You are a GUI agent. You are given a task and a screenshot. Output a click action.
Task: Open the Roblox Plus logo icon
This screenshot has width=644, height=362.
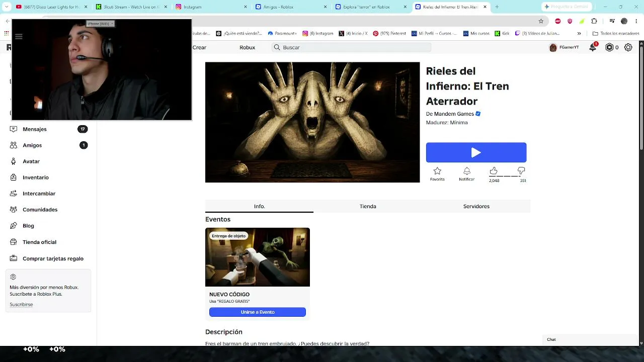13,277
